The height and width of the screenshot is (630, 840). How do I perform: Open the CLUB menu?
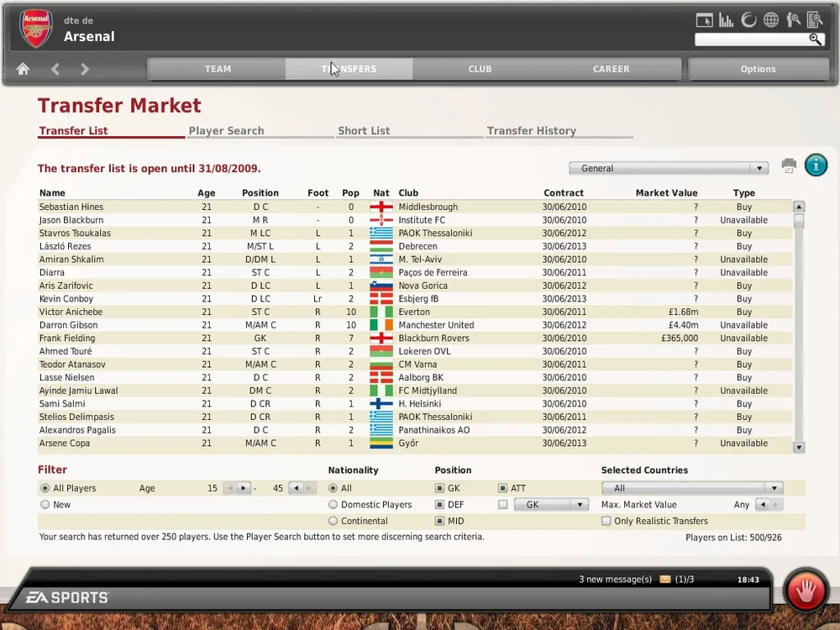click(x=480, y=69)
